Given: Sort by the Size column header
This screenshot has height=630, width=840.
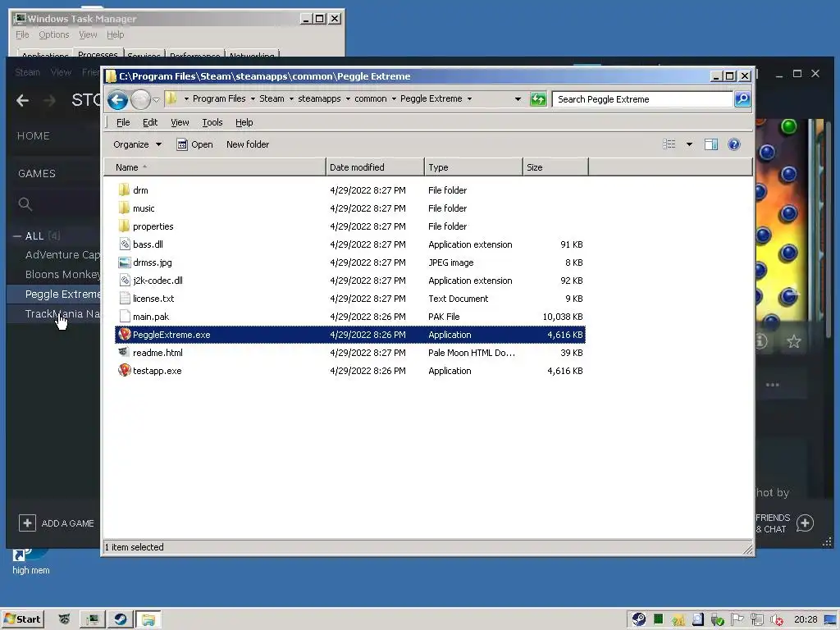Looking at the screenshot, I should coord(555,167).
